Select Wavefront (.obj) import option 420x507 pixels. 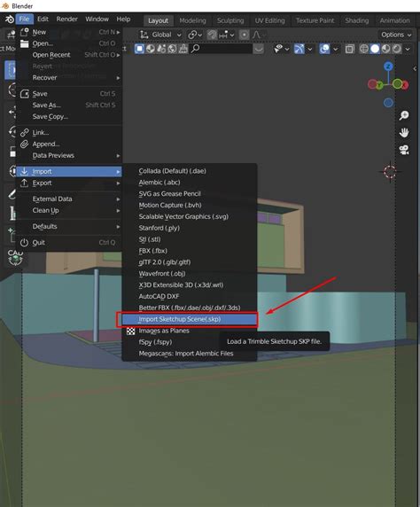190,274
